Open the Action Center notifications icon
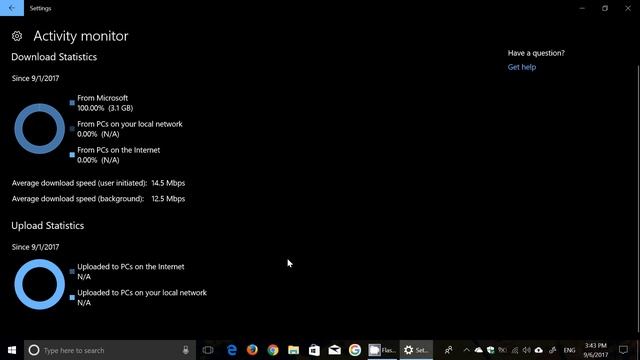This screenshot has width=640, height=360. 623,350
